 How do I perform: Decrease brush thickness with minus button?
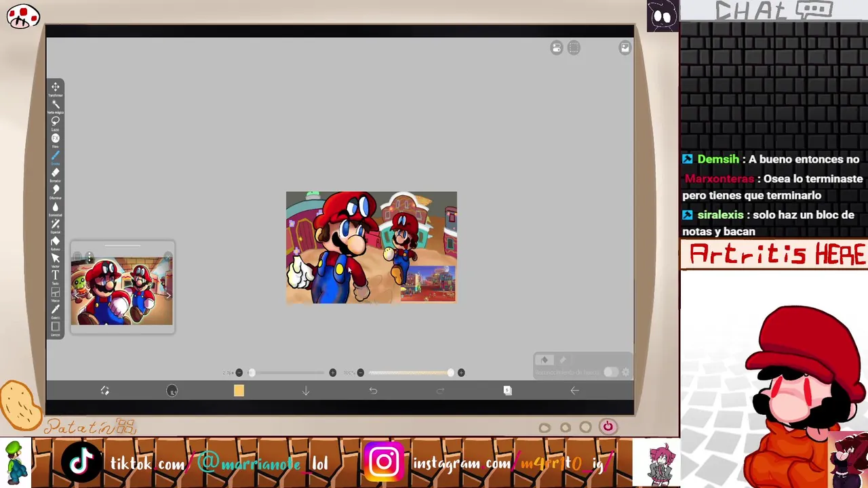pyautogui.click(x=239, y=373)
